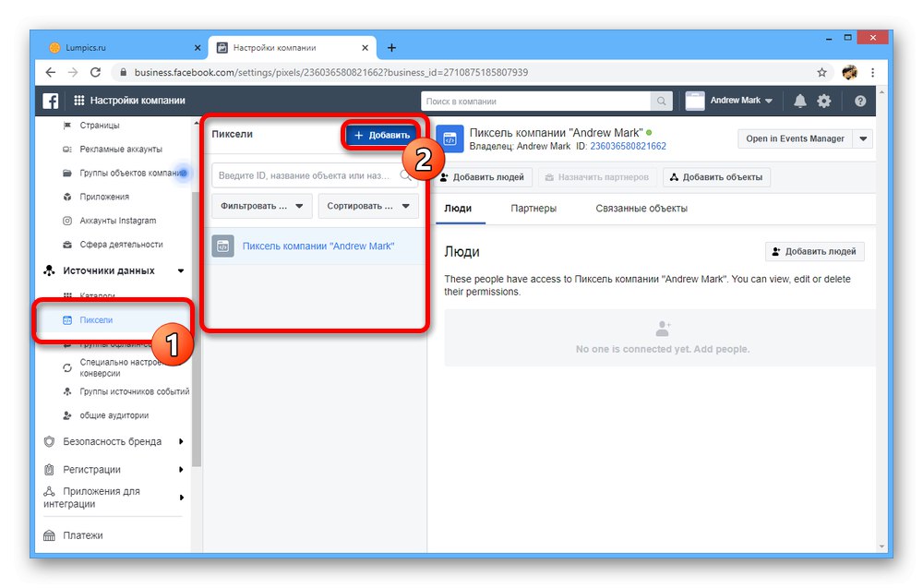Viewport: 923px width, 588px height.
Task: Go back with the browser arrow
Action: coord(51,72)
